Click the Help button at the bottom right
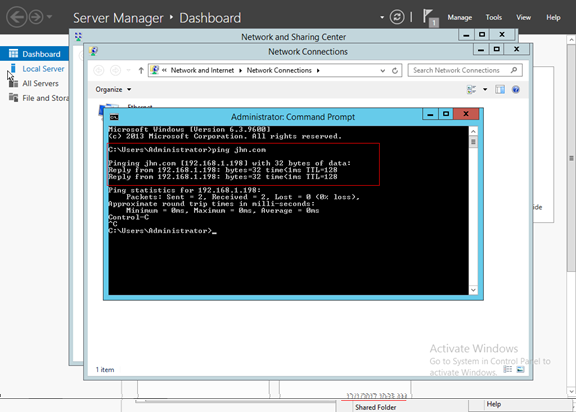This screenshot has width=580, height=412. click(x=493, y=404)
